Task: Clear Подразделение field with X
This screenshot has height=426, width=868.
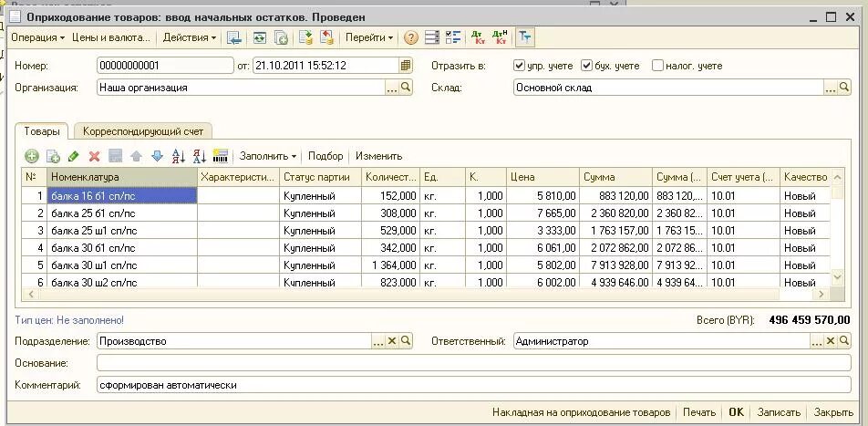Action: pyautogui.click(x=392, y=340)
